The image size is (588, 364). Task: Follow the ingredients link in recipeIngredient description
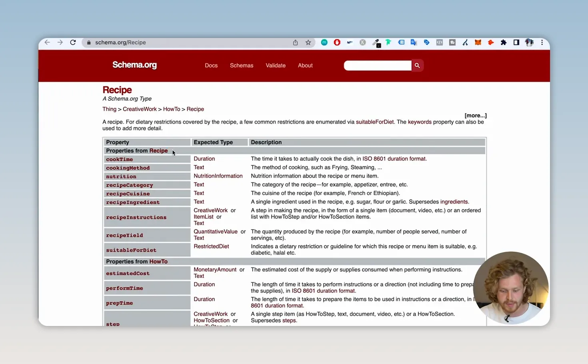click(x=454, y=202)
